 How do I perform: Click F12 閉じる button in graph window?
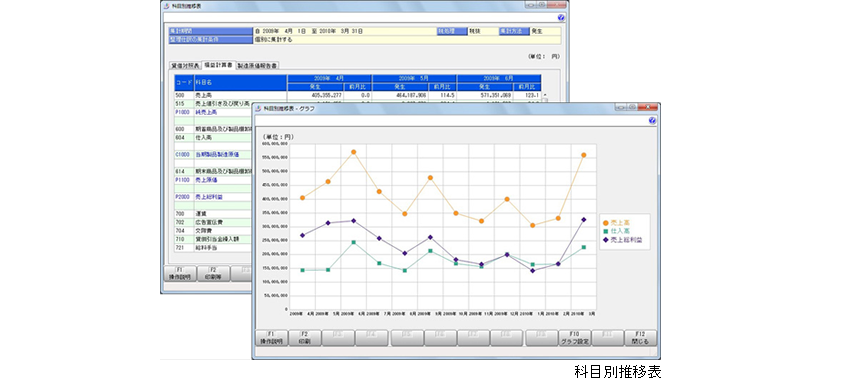(x=641, y=338)
